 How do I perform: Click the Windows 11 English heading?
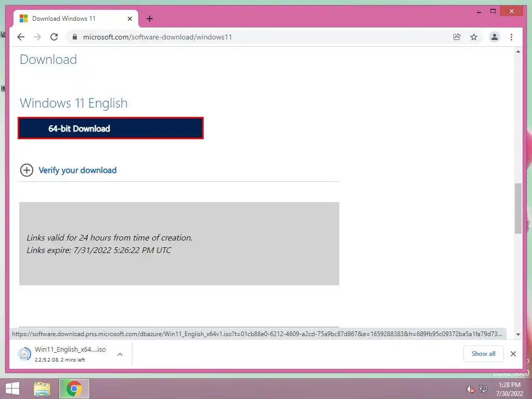(74, 103)
